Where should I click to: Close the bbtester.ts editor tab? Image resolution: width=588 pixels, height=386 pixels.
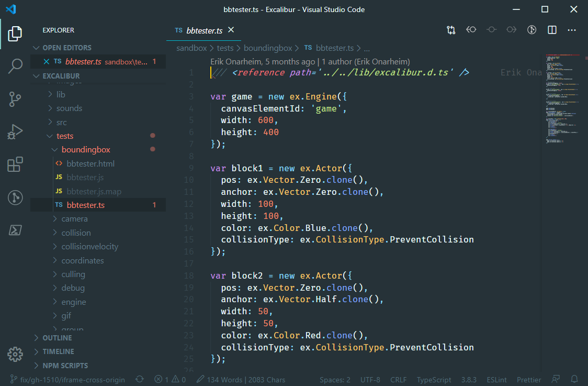tap(231, 30)
